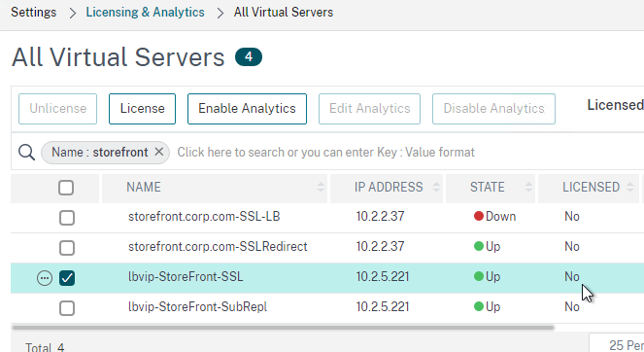Screen dimensions: 644x352
Task: Click the Up state of lbvip-StoreFront-SubRepl
Action: (x=487, y=306)
